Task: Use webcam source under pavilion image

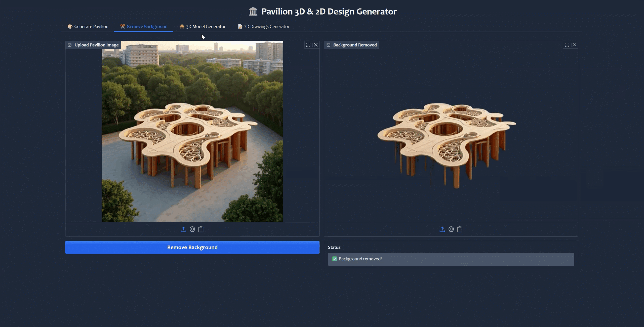Action: pyautogui.click(x=192, y=229)
